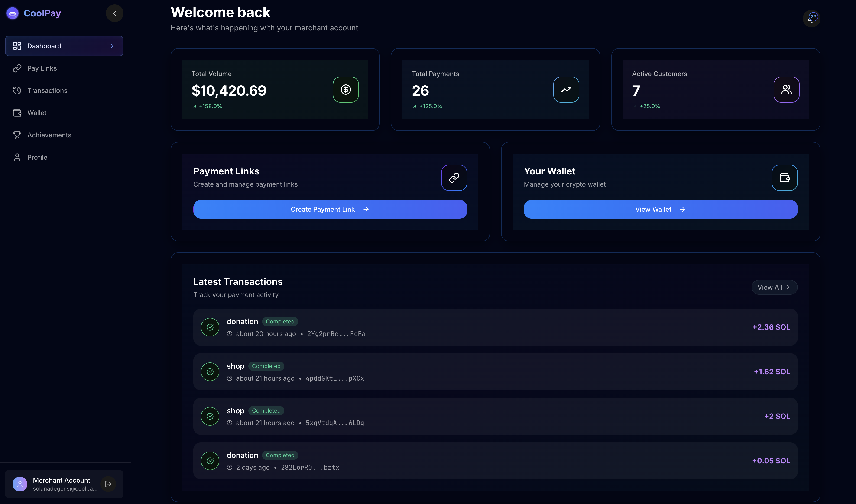Screen dimensions: 856x504
Task: Click the check icon on +2 SOL shop row
Action: pos(210,416)
